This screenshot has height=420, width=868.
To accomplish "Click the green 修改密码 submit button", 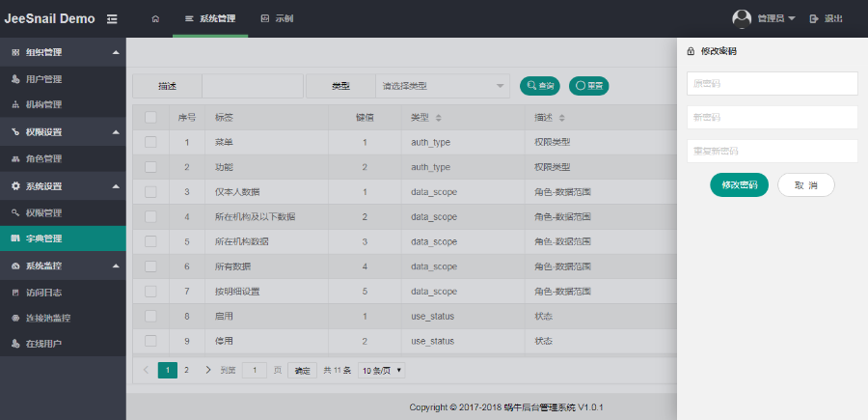I will point(739,185).
